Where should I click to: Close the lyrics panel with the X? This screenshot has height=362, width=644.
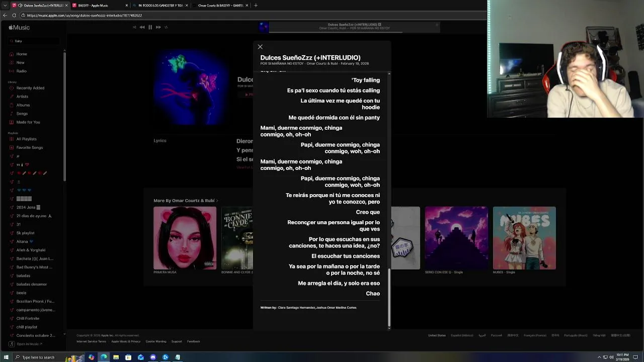(260, 47)
